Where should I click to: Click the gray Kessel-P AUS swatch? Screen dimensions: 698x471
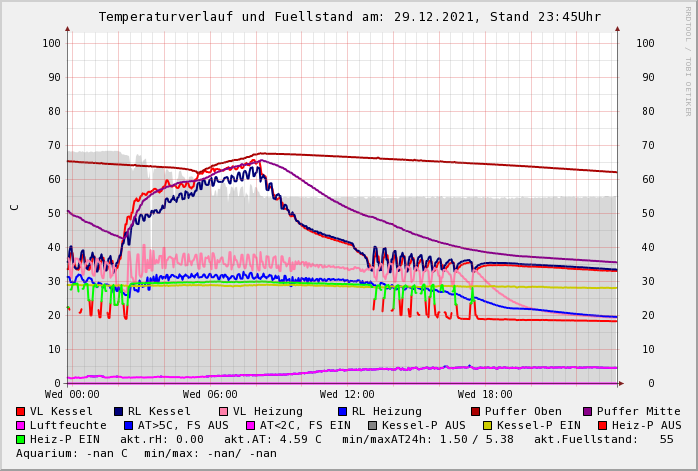373,425
